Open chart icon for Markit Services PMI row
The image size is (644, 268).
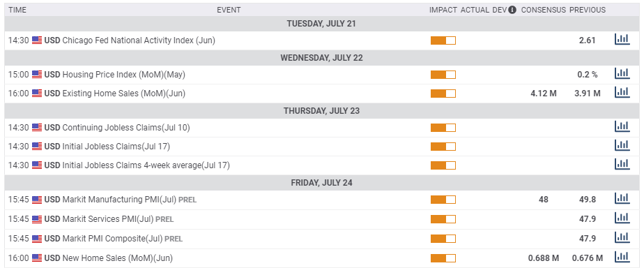click(622, 218)
